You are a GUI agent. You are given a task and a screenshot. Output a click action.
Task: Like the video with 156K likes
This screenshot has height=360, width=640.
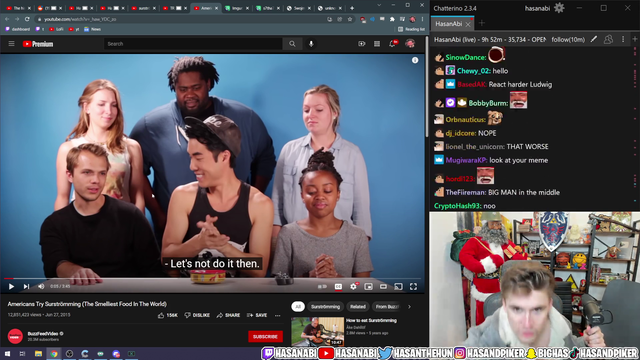pos(168,315)
